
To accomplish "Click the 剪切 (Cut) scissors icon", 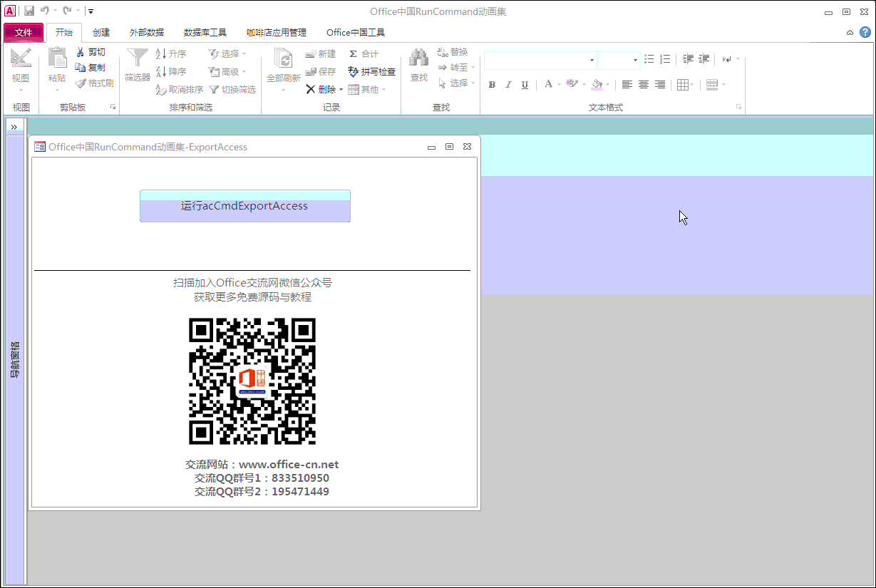I will [x=81, y=52].
